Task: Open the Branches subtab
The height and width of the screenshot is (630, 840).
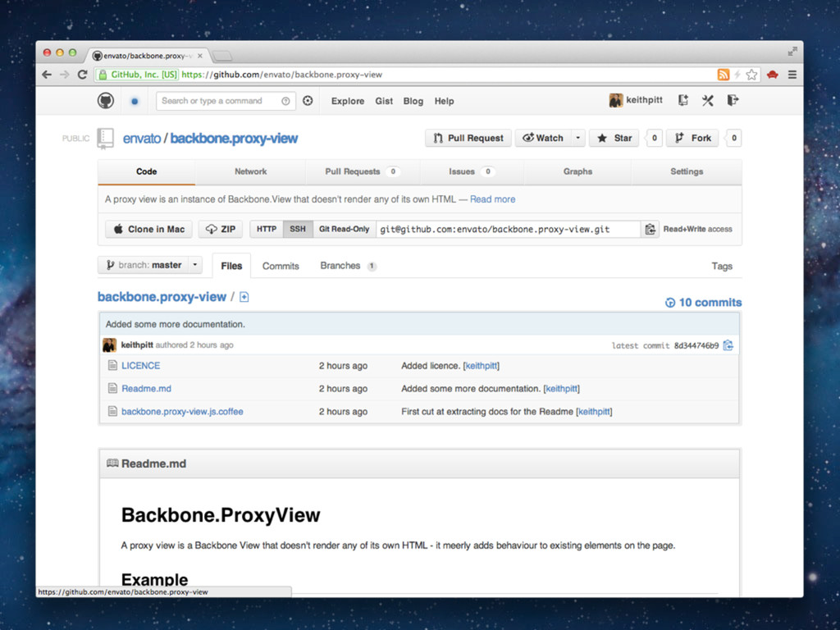Action: click(348, 266)
